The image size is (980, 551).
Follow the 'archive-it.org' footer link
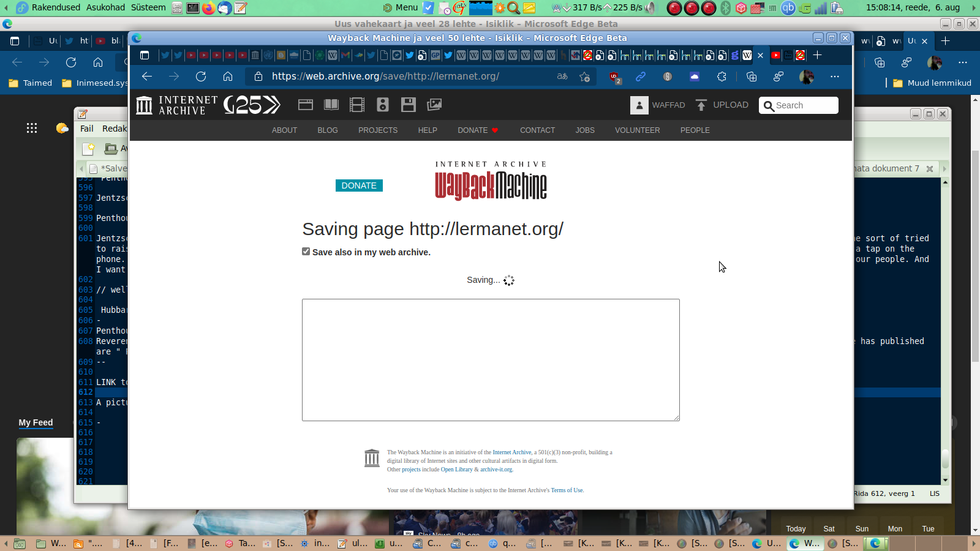(497, 470)
